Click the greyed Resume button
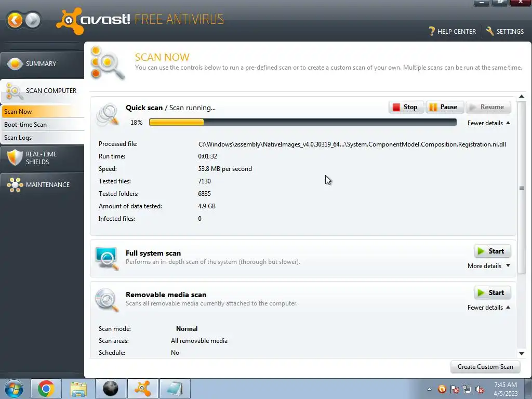The width and height of the screenshot is (532, 399). pyautogui.click(x=488, y=107)
